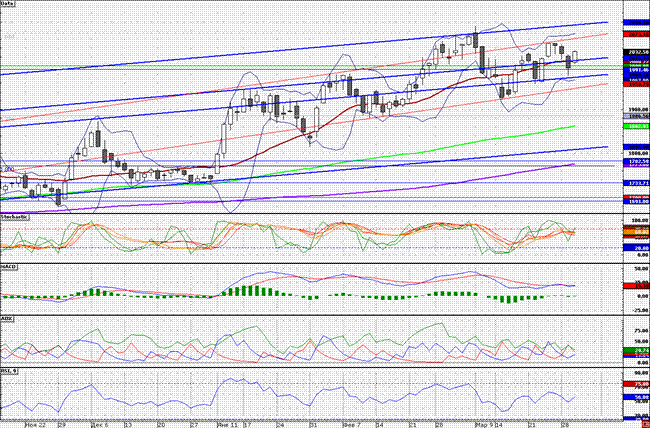
Task: Click the ADX indicator panel label
Action: coord(8,318)
